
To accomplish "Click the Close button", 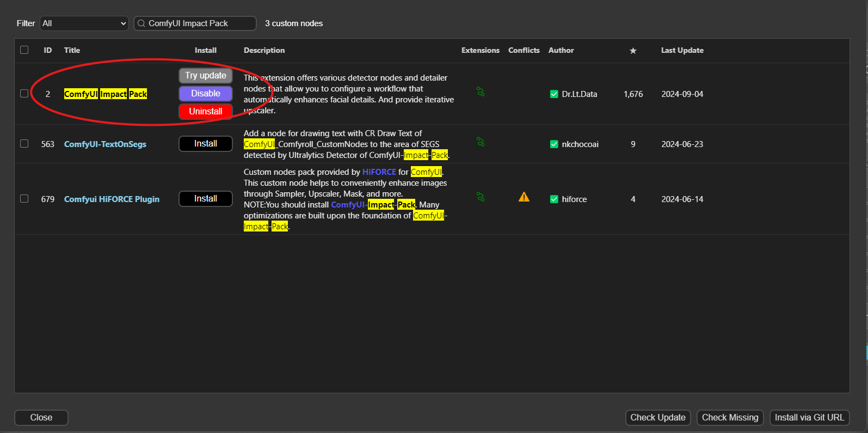I will click(41, 418).
